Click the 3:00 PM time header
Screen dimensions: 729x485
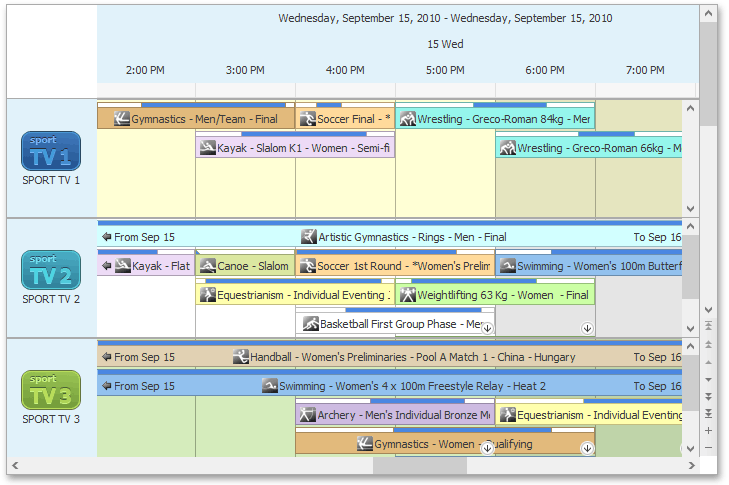coord(245,70)
